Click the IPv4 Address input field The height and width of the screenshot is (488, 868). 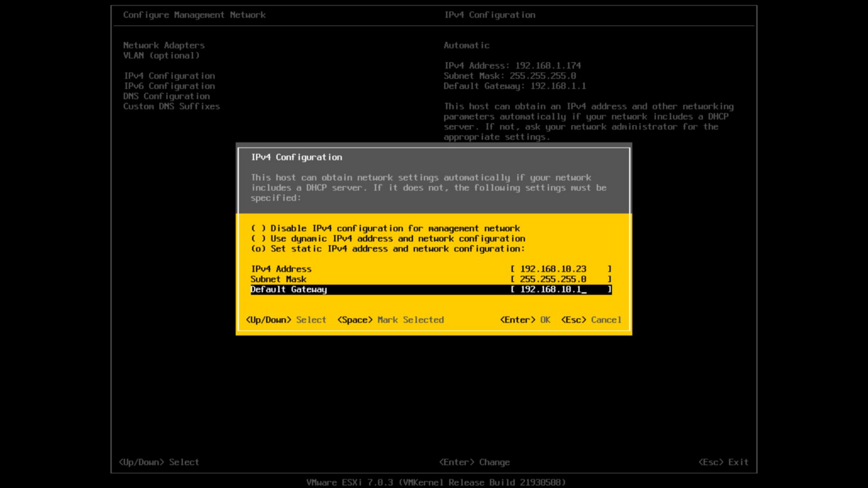tap(561, 269)
